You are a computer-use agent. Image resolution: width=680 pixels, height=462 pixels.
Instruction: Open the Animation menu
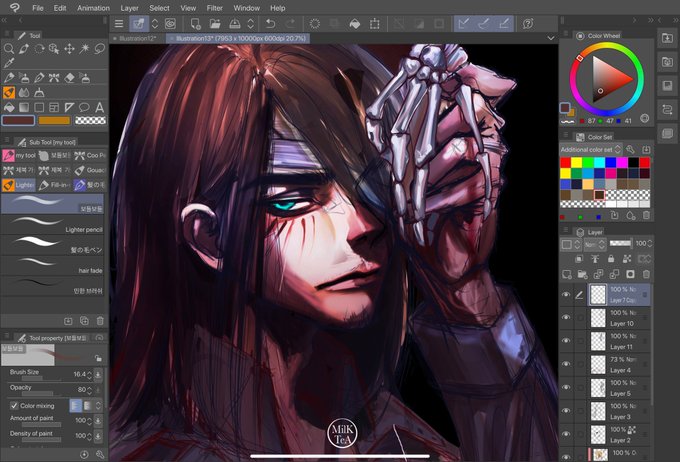(x=93, y=8)
